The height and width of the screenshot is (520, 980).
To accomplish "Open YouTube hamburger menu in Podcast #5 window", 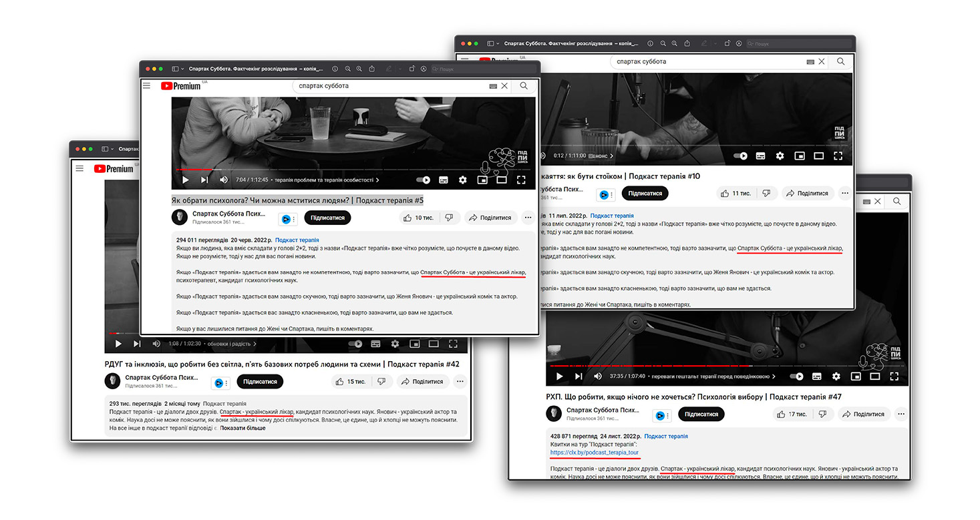I will (x=146, y=85).
